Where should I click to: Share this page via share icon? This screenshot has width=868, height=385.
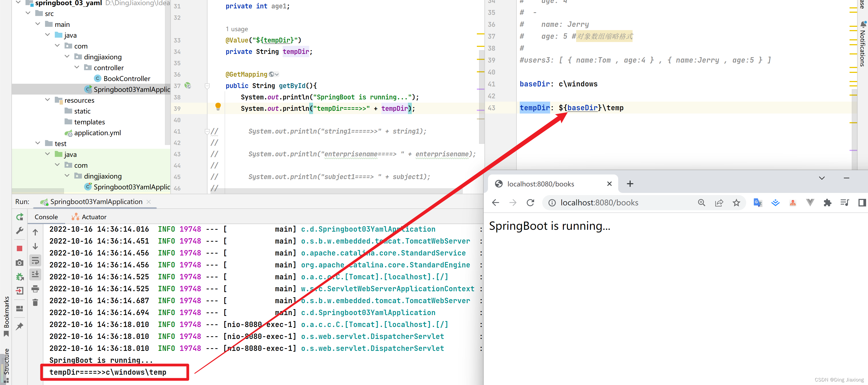point(719,203)
